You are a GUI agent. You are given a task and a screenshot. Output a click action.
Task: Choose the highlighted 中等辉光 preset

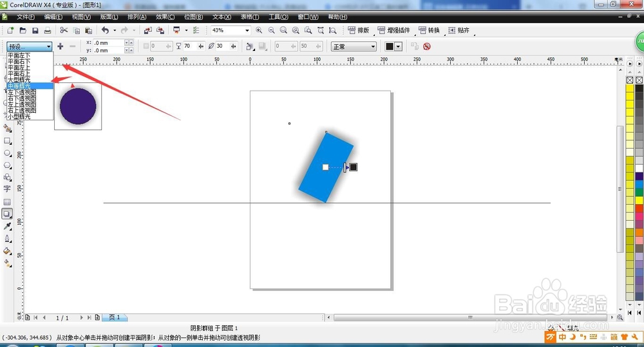pyautogui.click(x=30, y=86)
